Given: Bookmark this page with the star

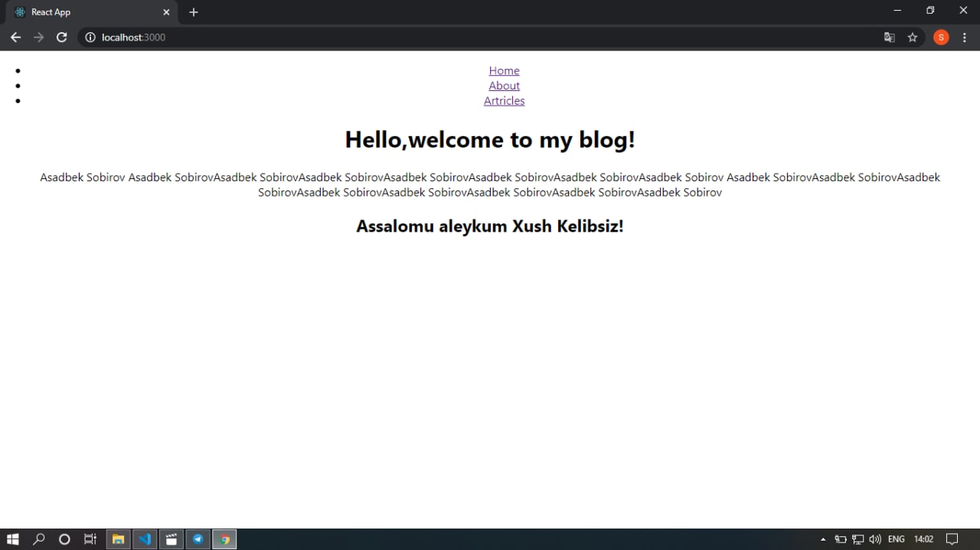Looking at the screenshot, I should coord(913,37).
